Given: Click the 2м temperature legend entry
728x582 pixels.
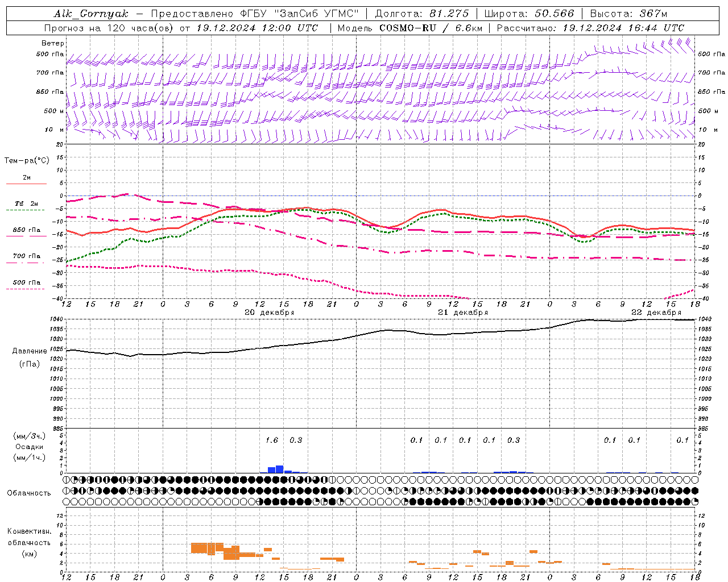Looking at the screenshot, I should tap(27, 178).
